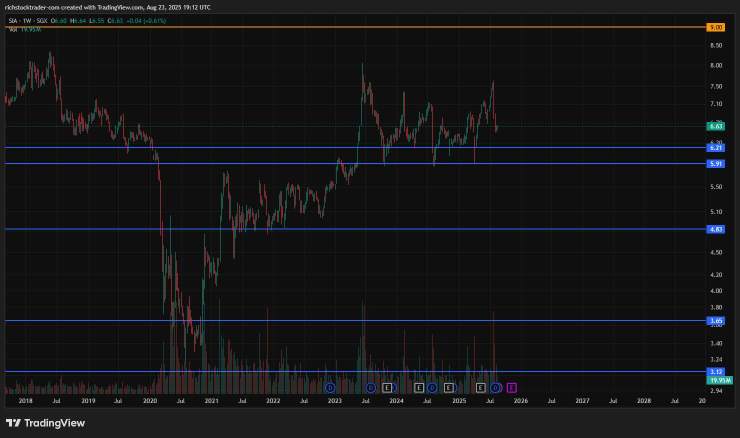Click the orange 9.00 price label
Image resolution: width=740 pixels, height=438 pixels.
click(715, 27)
